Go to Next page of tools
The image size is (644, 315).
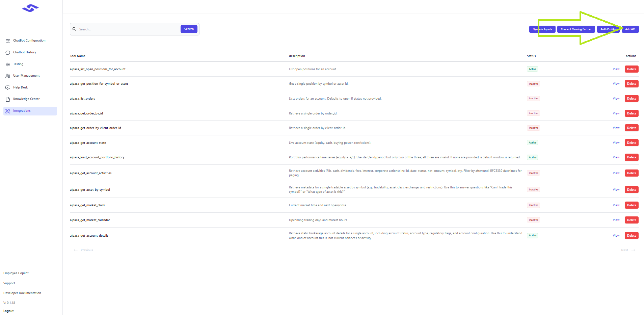pyautogui.click(x=627, y=250)
